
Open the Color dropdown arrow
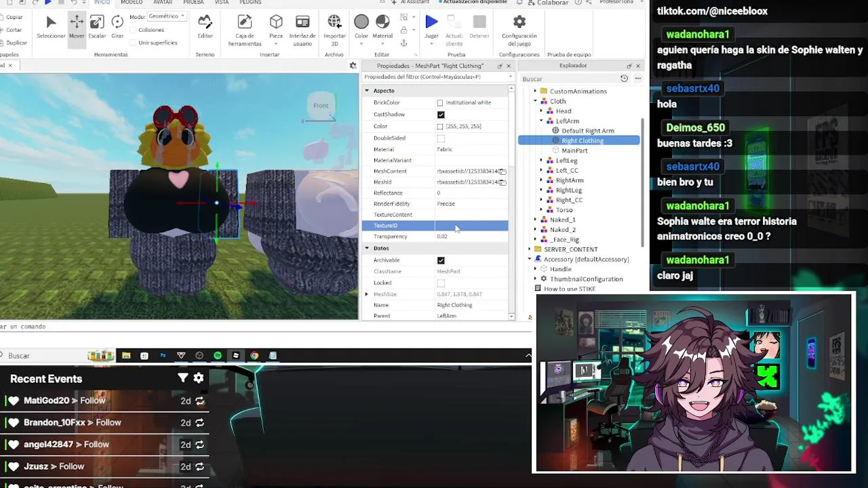[x=361, y=44]
